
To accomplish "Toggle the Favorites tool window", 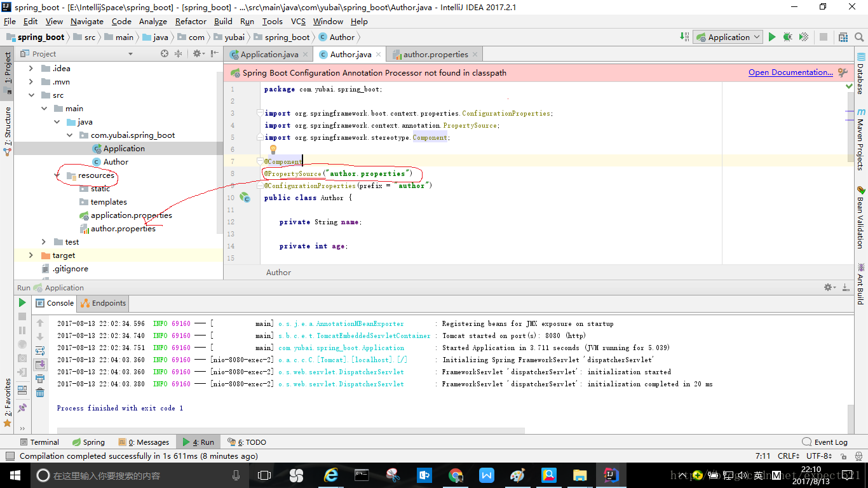I will point(7,403).
